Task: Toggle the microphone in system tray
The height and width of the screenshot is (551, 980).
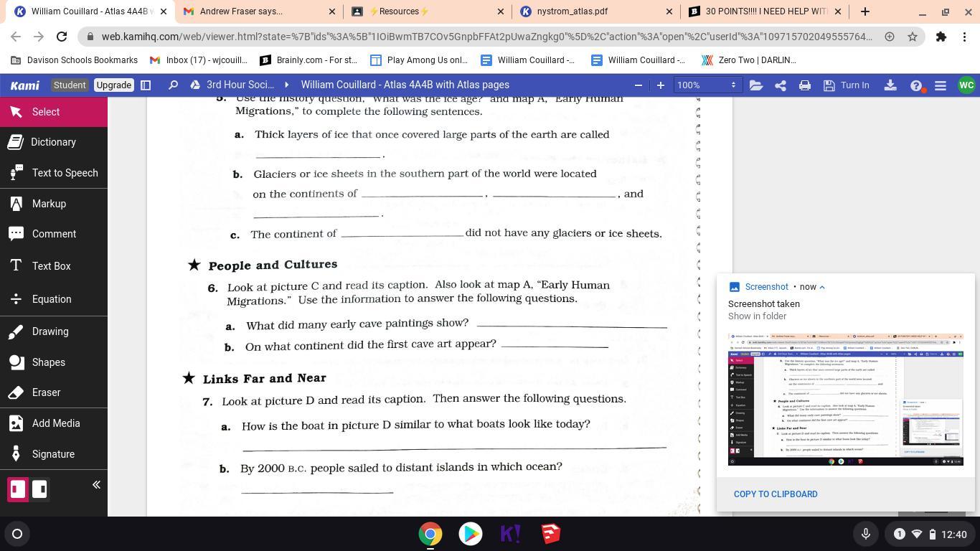Action: pyautogui.click(x=866, y=534)
